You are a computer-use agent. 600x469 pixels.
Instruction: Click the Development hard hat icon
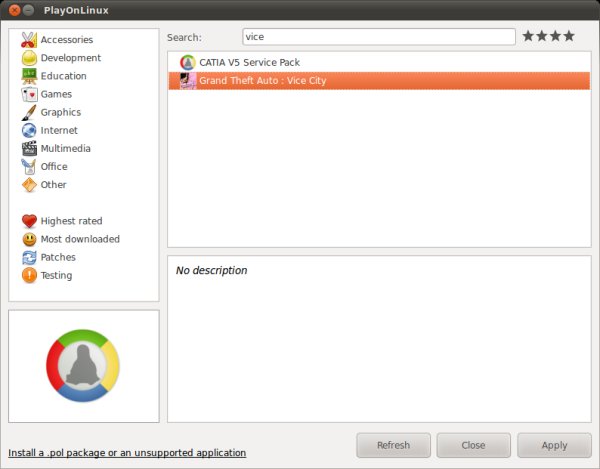coord(29,58)
